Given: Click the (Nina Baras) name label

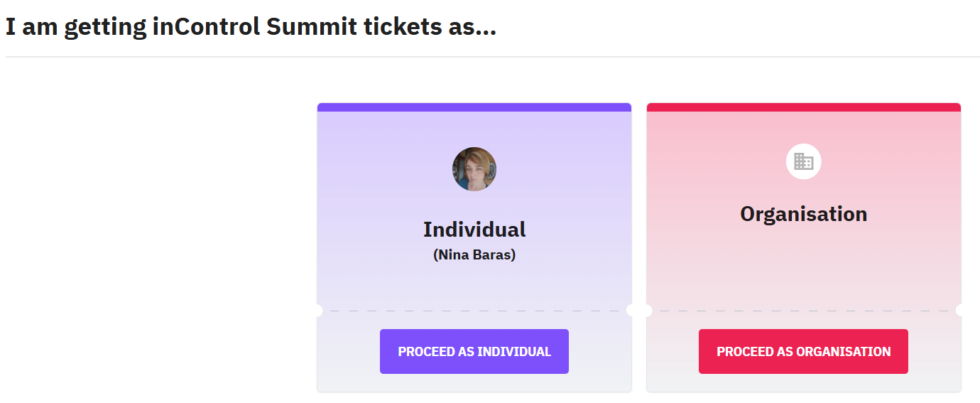Looking at the screenshot, I should [474, 255].
